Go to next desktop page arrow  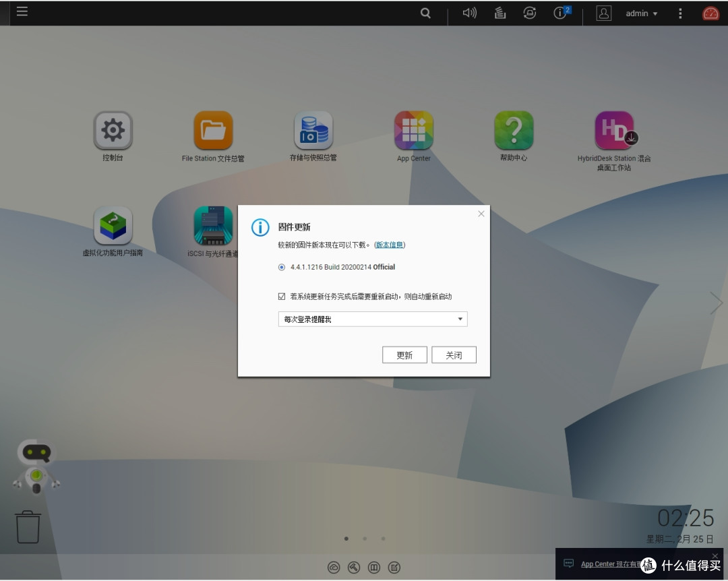[717, 303]
